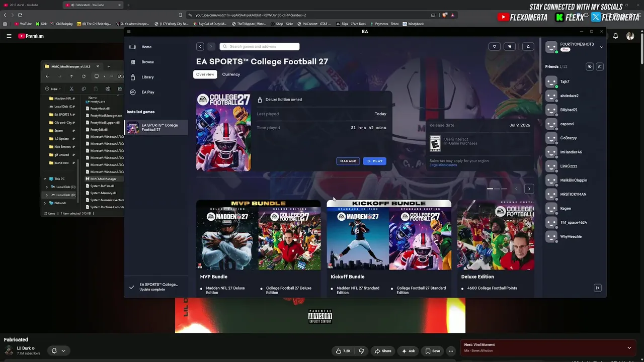Open EA app notifications bell

(x=528, y=47)
